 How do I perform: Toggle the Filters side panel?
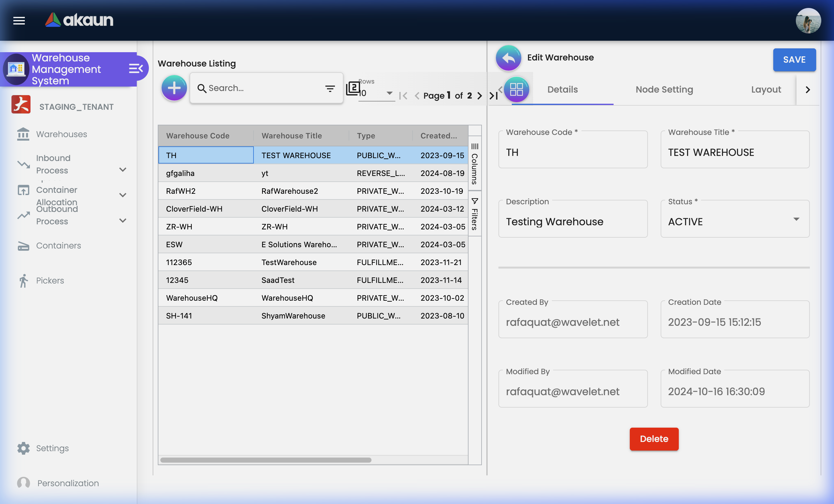tap(475, 214)
